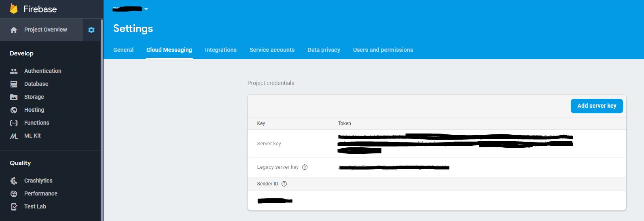Show help for Sender ID
Image resolution: width=644 pixels, height=221 pixels.
pos(284,184)
